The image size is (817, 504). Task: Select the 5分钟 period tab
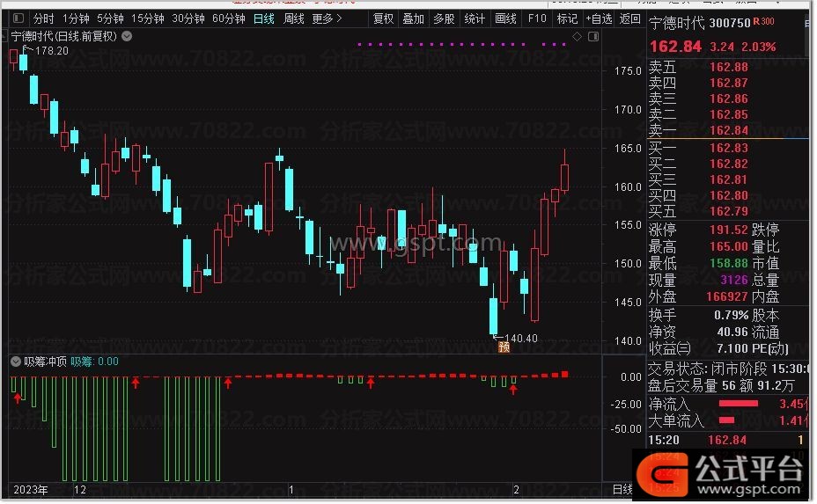[x=110, y=18]
